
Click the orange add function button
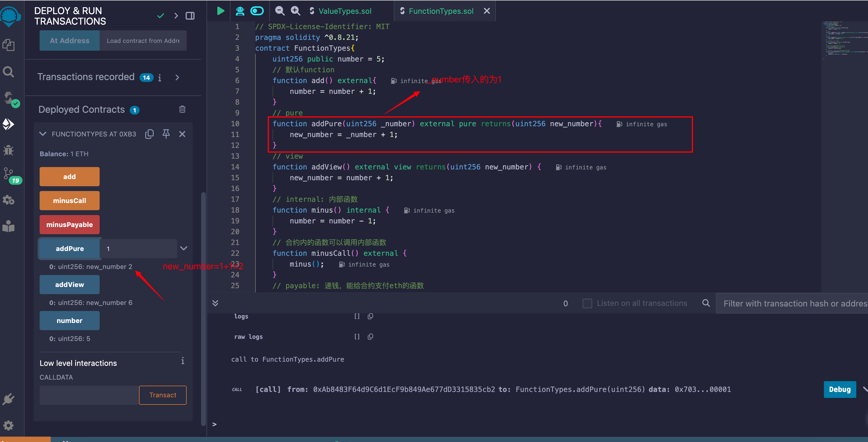(x=69, y=176)
